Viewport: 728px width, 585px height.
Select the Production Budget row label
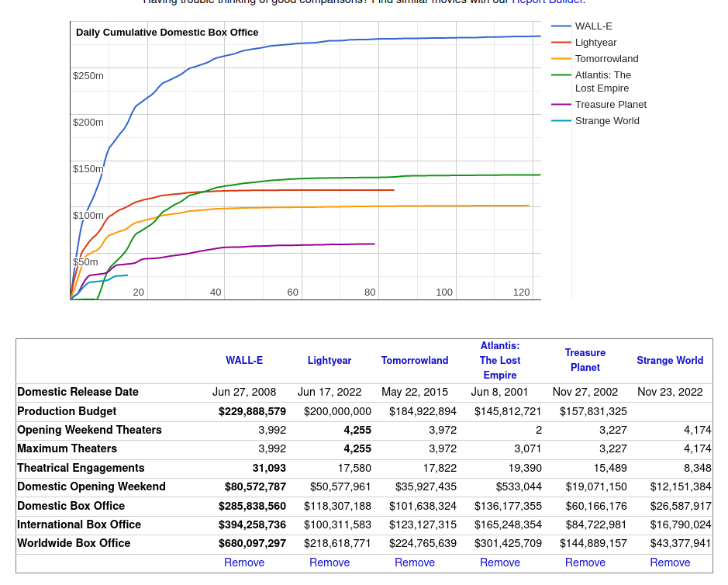(x=67, y=412)
